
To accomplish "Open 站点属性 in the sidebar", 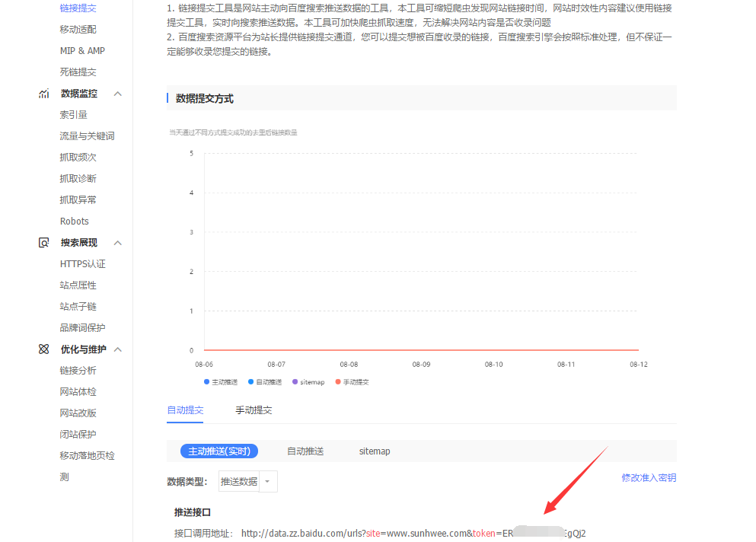I will click(x=78, y=285).
